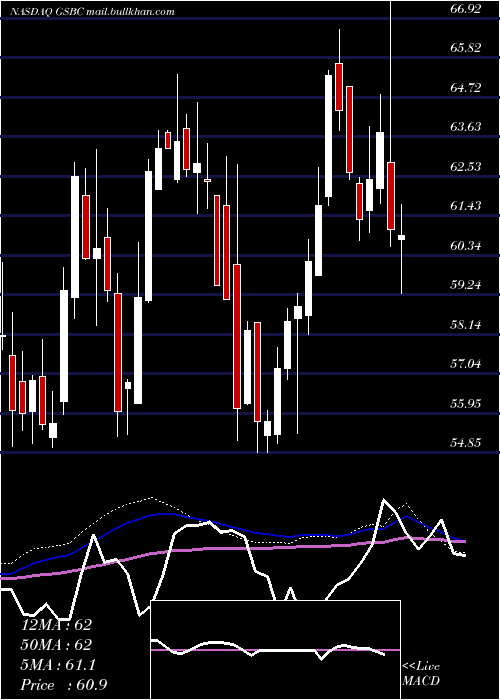Click the 58.14 price axis label

click(466, 324)
